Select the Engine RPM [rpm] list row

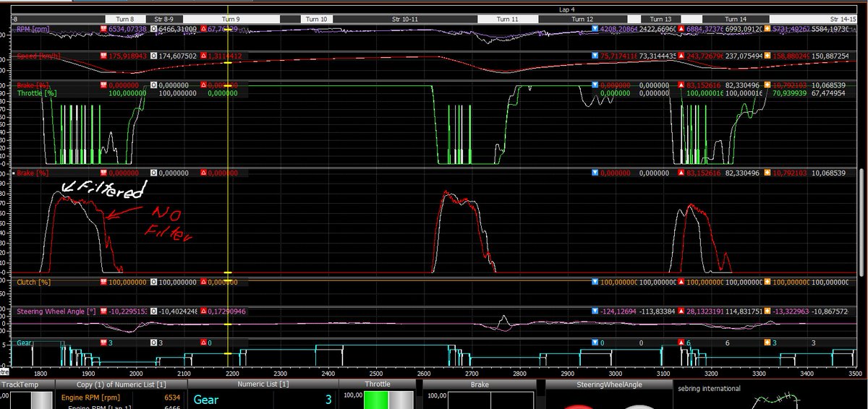(x=119, y=398)
